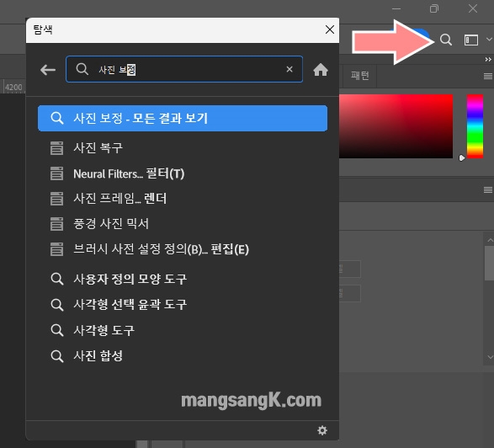494x448 pixels.
Task: Expand the workspace dropdown chevron
Action: coord(489,40)
